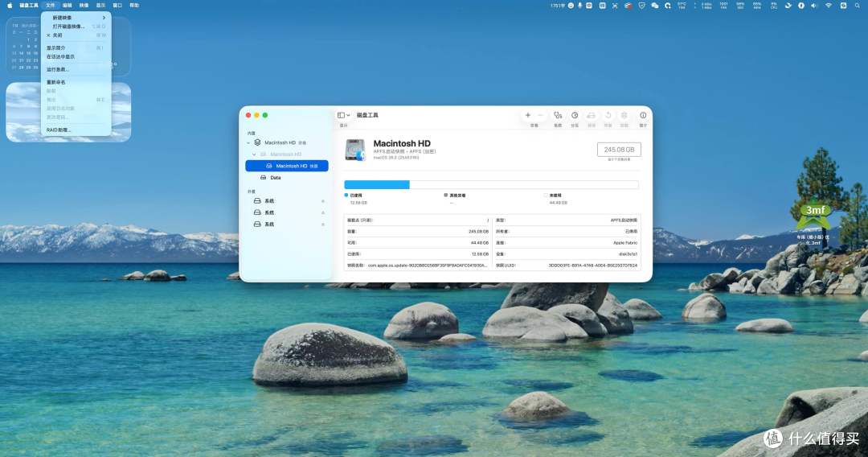Open the Images menu in menu bar
Viewport: 868px width, 457px height.
(84, 5)
